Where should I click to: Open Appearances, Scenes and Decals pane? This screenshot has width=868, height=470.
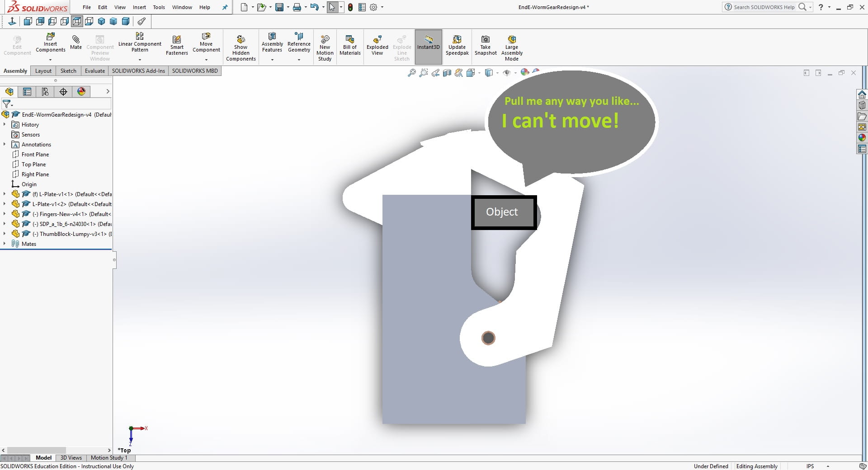[862, 138]
